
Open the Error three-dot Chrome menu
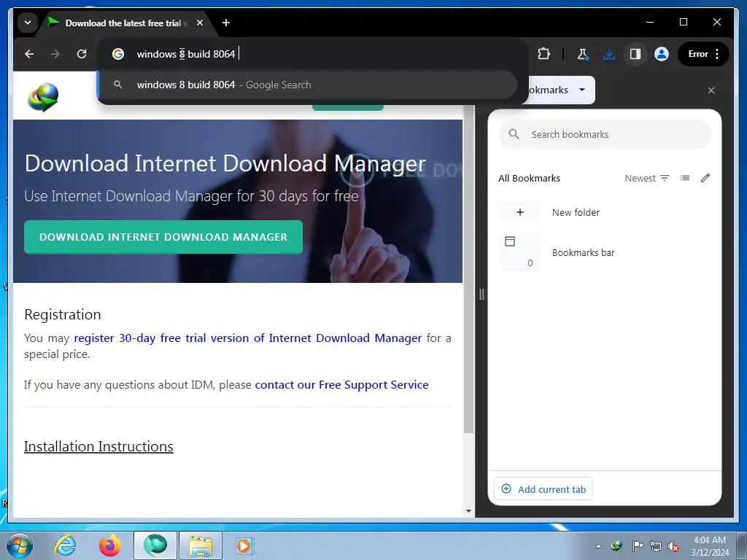703,54
